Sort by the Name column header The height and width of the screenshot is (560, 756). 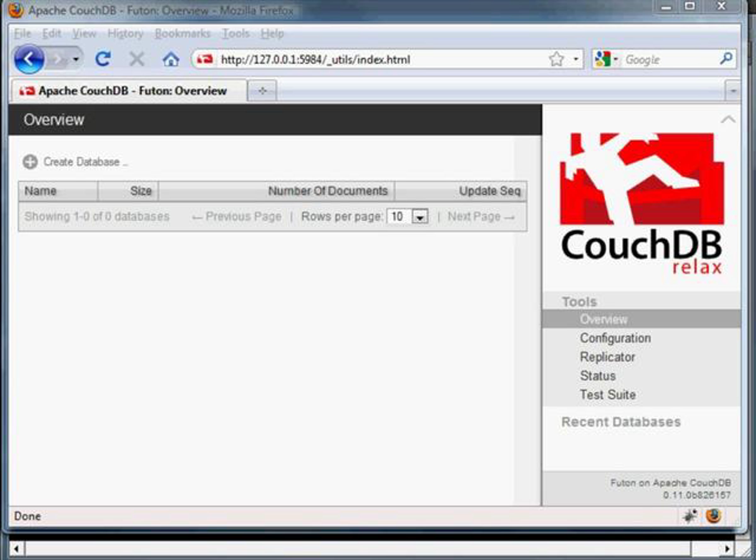(x=58, y=191)
